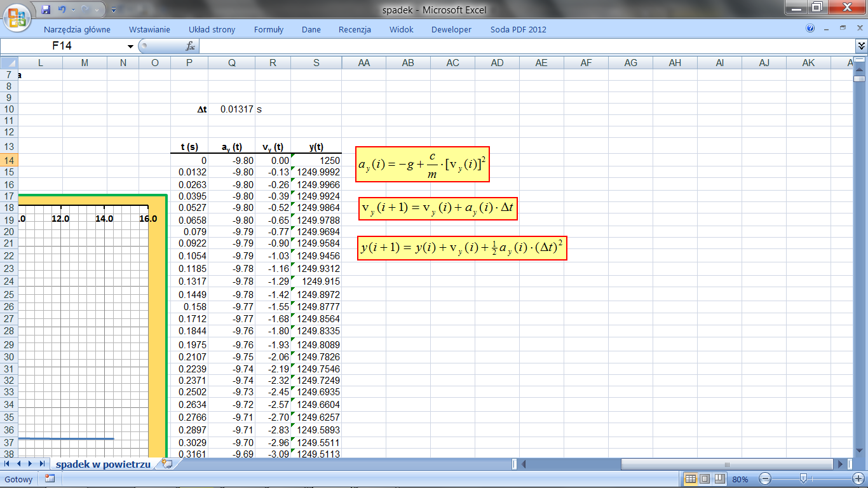This screenshot has width=868, height=488.
Task: Click the 't (s)' column heading cell
Action: [x=189, y=147]
